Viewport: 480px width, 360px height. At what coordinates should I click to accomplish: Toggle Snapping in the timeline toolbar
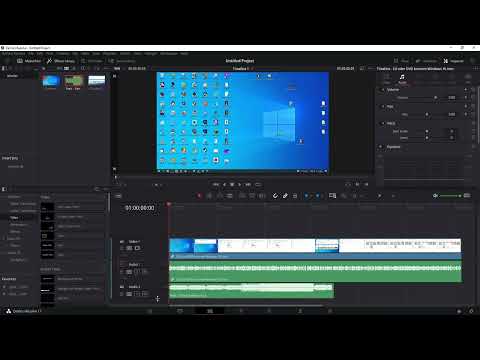point(275,196)
